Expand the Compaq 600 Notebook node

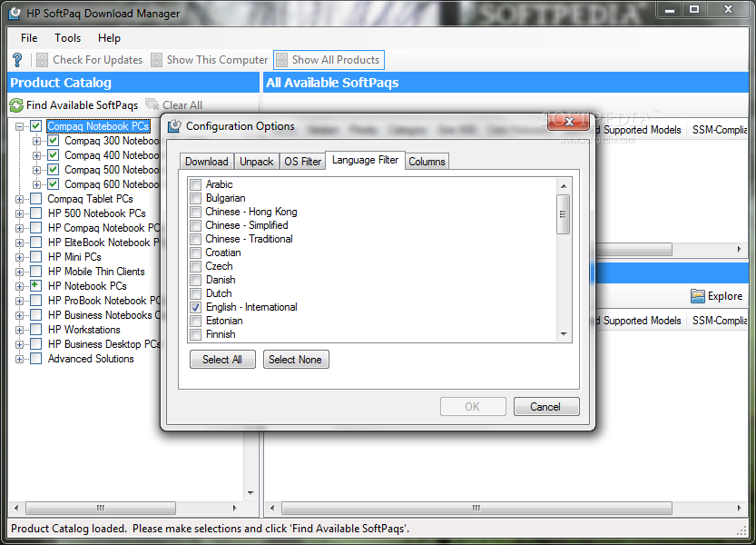(36, 184)
